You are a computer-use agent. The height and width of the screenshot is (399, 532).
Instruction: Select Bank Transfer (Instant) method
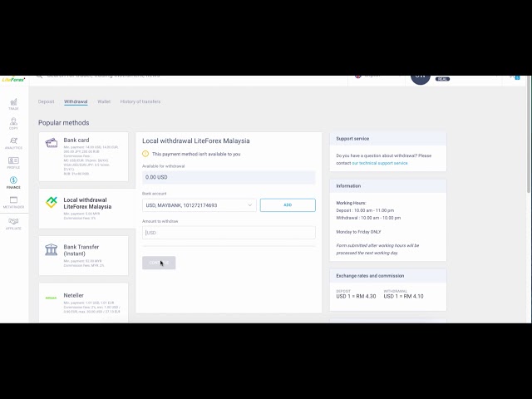[x=83, y=255]
